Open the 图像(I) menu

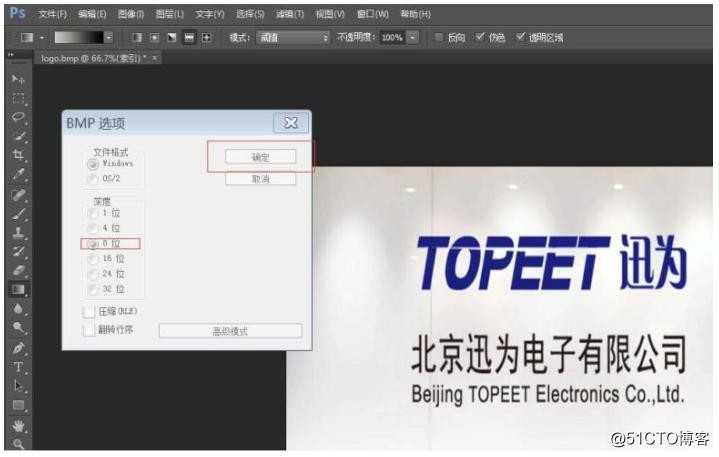click(131, 14)
